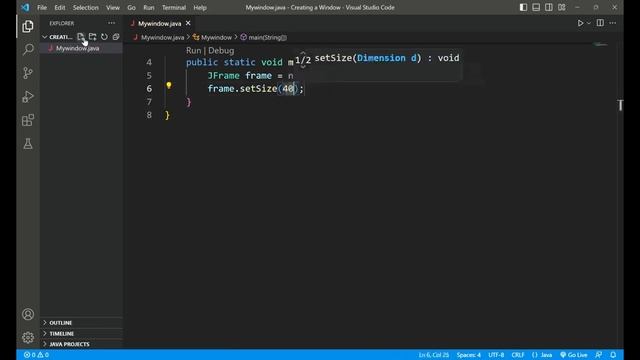
Task: Select the Mywindow.java editor tab
Action: [x=159, y=23]
